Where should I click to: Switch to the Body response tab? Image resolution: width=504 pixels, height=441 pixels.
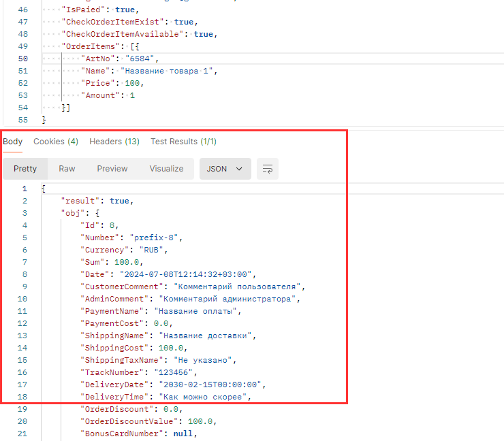click(12, 142)
